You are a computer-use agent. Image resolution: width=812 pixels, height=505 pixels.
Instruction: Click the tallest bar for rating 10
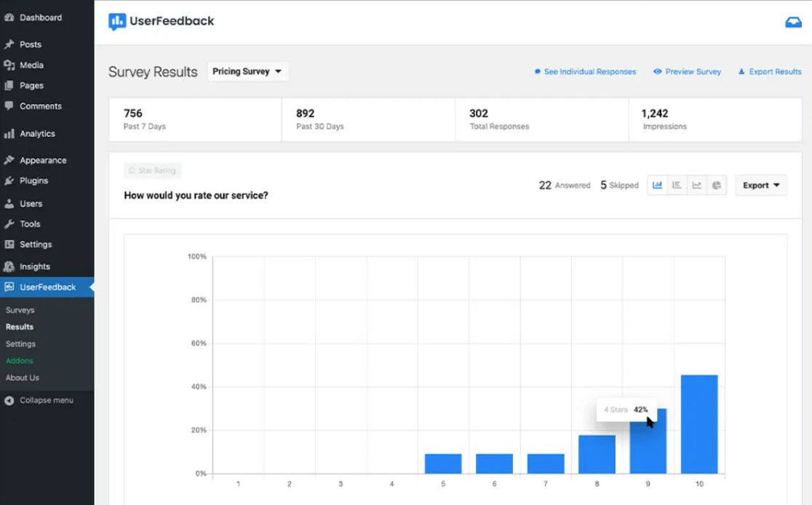click(699, 424)
